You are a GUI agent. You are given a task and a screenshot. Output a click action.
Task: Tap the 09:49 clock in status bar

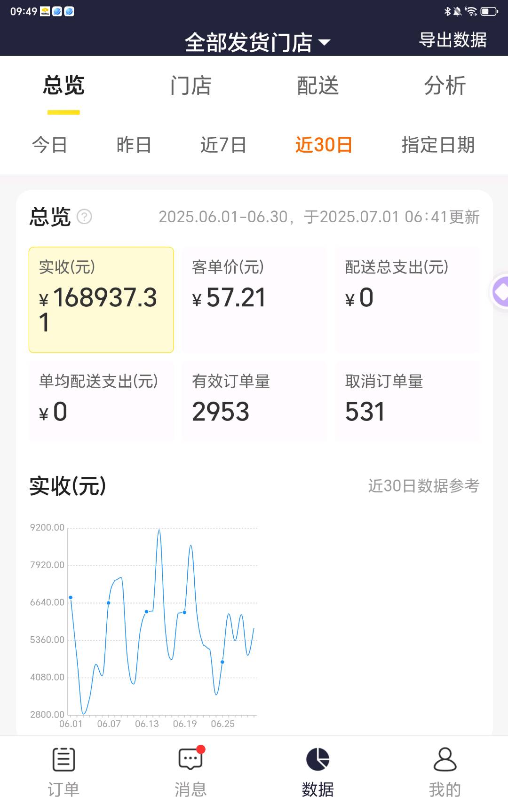(x=24, y=11)
